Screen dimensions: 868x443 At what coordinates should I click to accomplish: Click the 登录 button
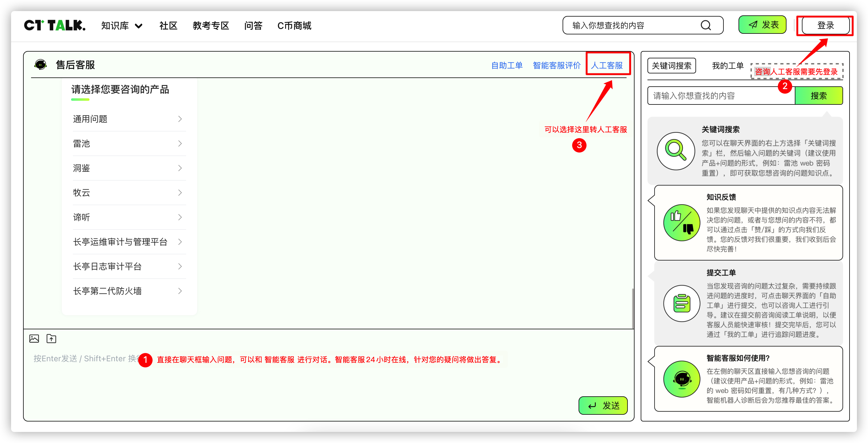coord(825,25)
